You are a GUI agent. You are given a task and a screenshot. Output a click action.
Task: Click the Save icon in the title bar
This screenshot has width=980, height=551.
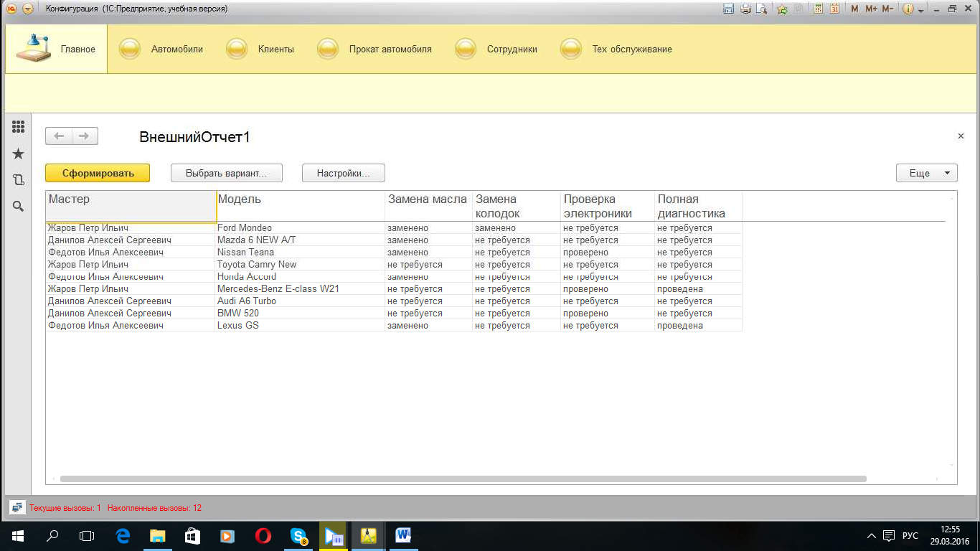point(728,9)
